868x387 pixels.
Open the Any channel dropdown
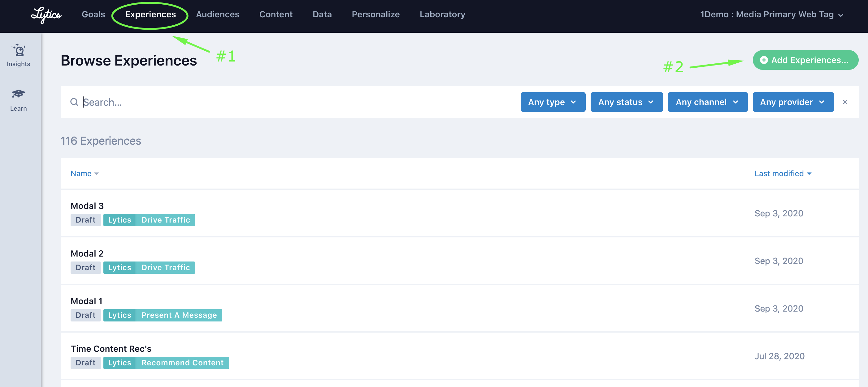[707, 102]
